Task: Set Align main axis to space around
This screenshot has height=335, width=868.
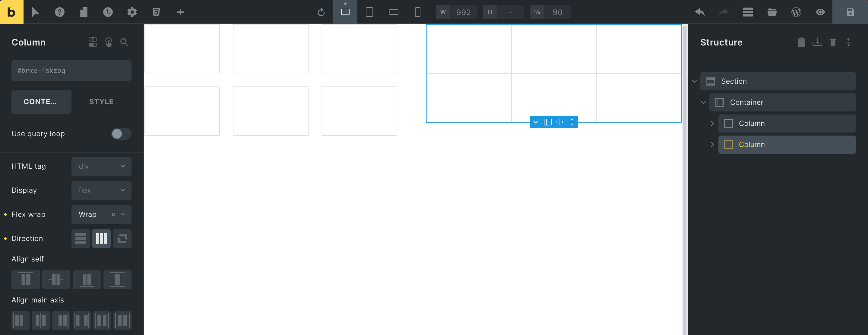Action: [102, 320]
